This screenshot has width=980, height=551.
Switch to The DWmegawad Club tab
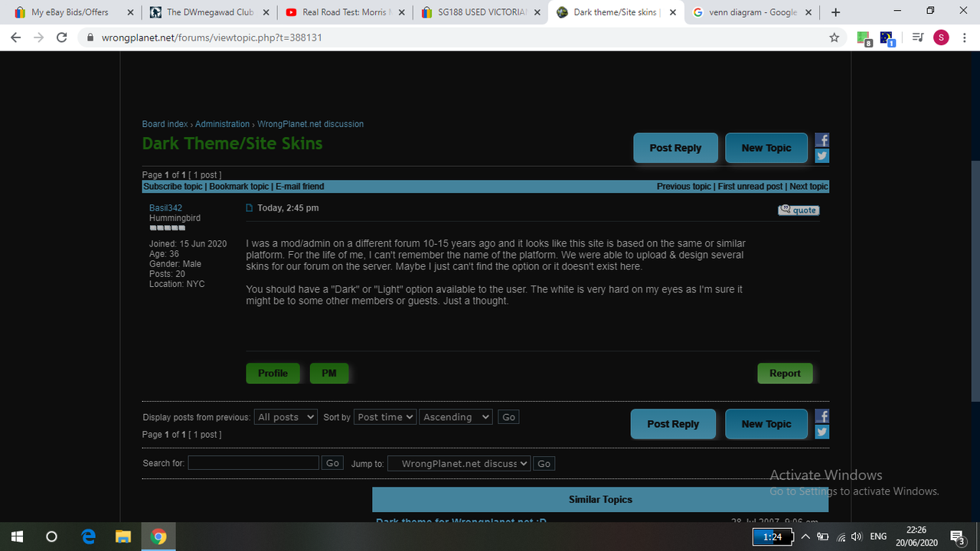point(211,12)
